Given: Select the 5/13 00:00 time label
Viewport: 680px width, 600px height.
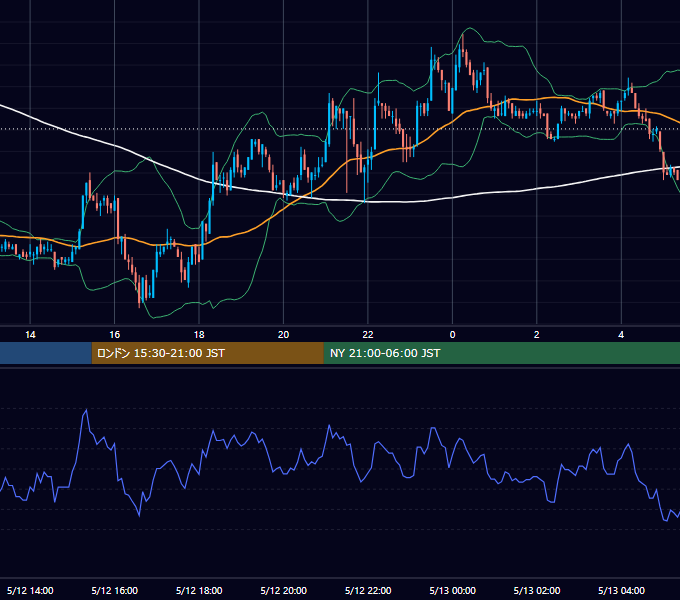Looking at the screenshot, I should tap(452, 590).
